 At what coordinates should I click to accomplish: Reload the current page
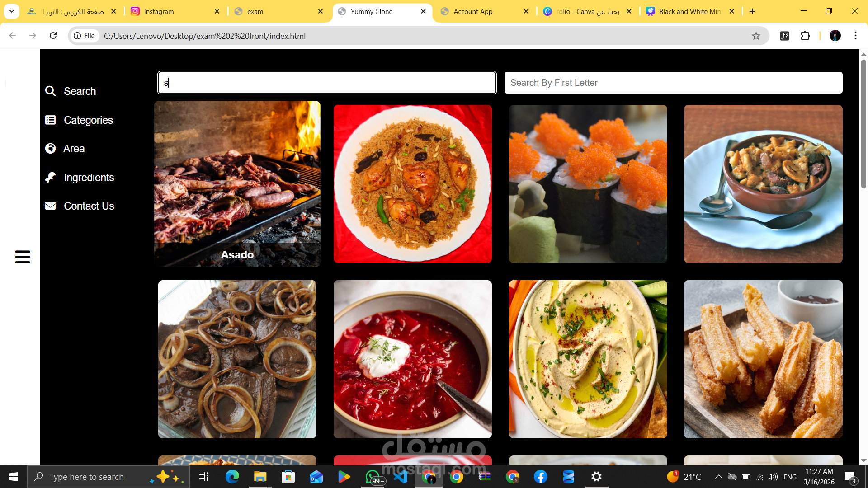pos(53,36)
